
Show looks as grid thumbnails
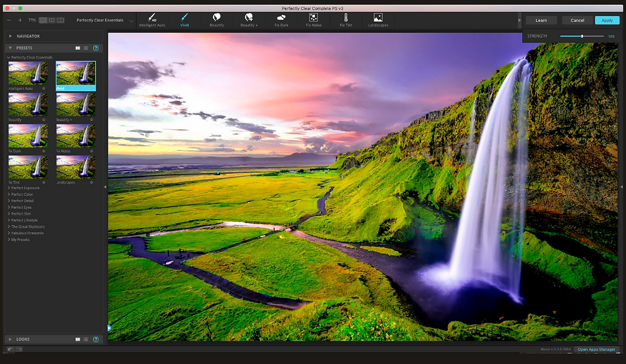pyautogui.click(x=78, y=339)
